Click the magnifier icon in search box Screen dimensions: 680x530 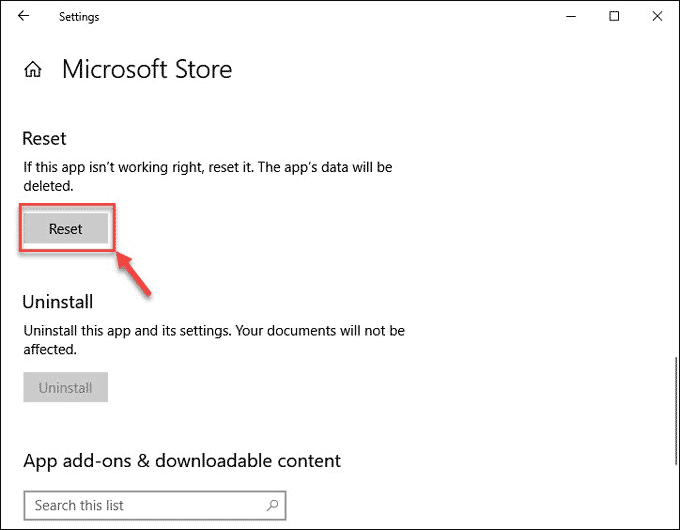tap(272, 505)
